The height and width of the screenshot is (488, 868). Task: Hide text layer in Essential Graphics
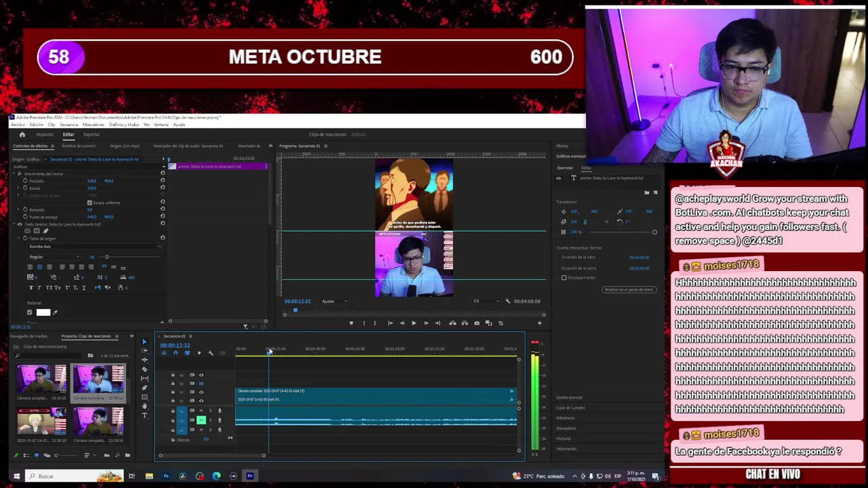click(x=559, y=178)
